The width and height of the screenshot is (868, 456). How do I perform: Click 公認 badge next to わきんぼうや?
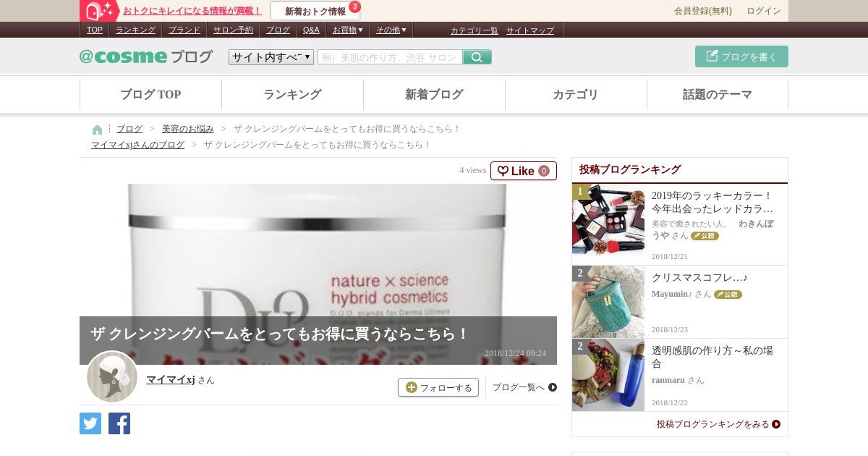pyautogui.click(x=705, y=236)
